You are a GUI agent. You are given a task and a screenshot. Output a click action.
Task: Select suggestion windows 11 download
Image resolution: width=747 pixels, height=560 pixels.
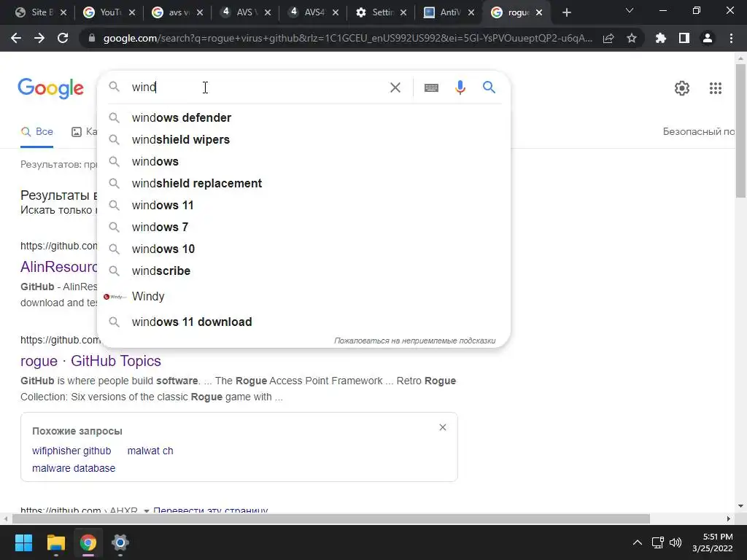point(303,322)
